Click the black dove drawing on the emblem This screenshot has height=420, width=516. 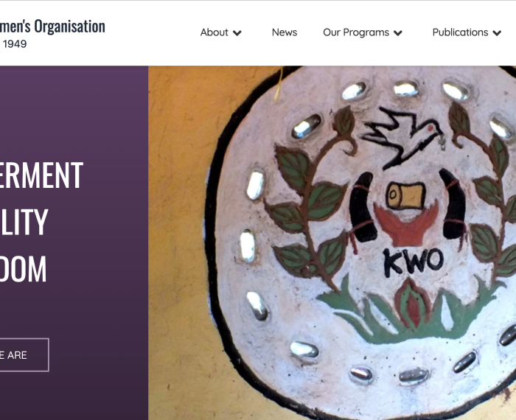click(x=402, y=137)
